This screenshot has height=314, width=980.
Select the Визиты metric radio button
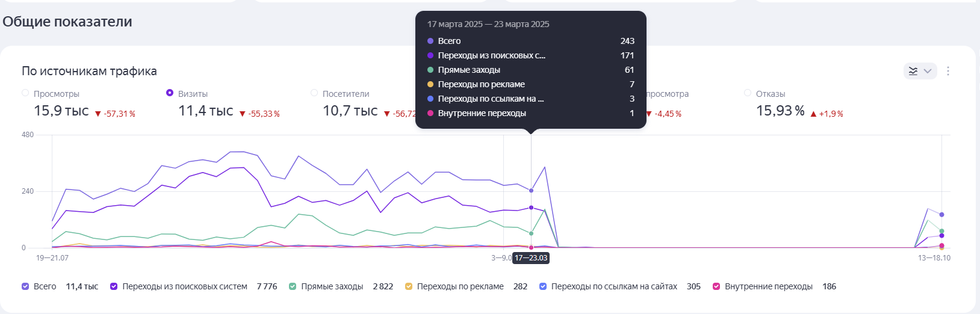point(170,93)
